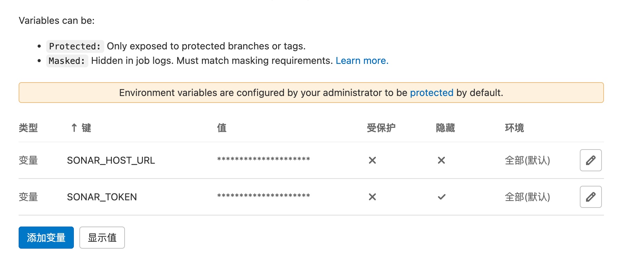644x259 pixels.
Task: Click the 类型 column header
Action: click(28, 128)
